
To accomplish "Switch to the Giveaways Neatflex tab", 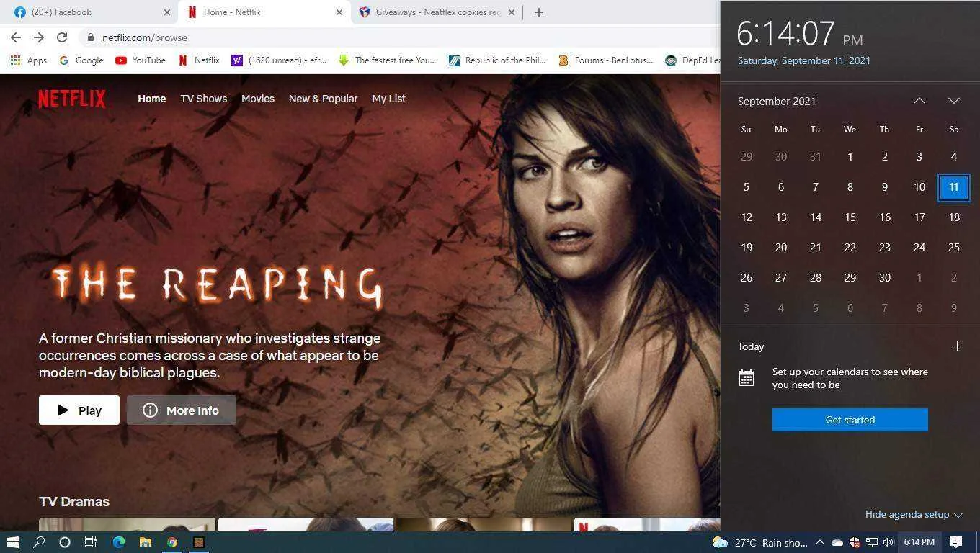I will [436, 12].
